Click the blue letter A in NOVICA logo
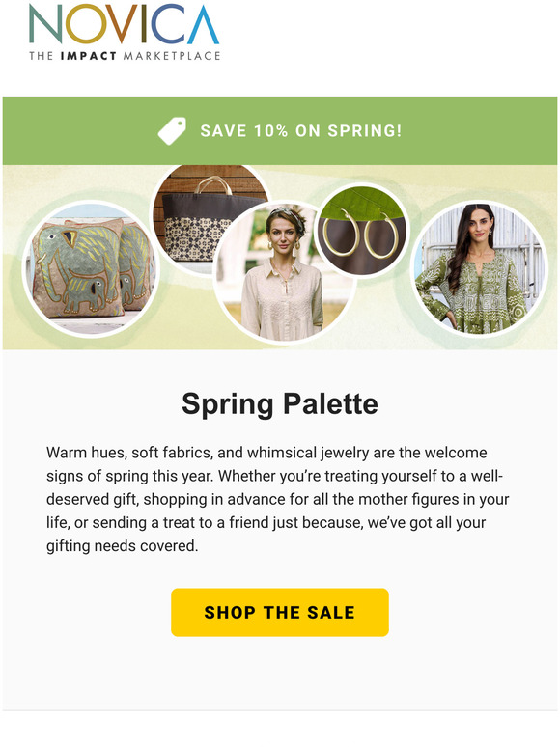 tap(203, 24)
